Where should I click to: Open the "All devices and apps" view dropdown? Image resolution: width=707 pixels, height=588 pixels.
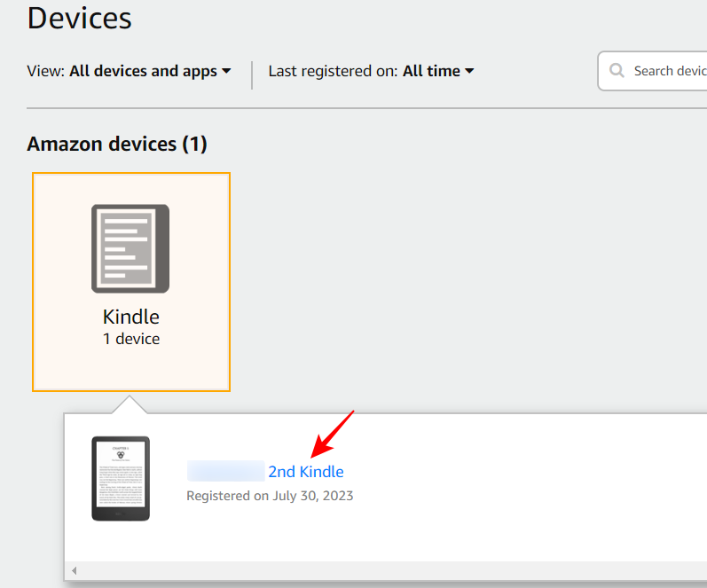[143, 71]
